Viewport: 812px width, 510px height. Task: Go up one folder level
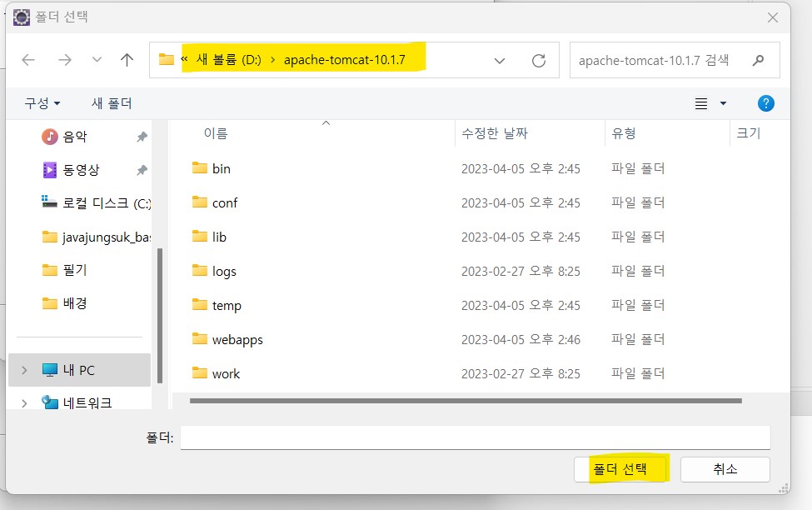pyautogui.click(x=127, y=60)
